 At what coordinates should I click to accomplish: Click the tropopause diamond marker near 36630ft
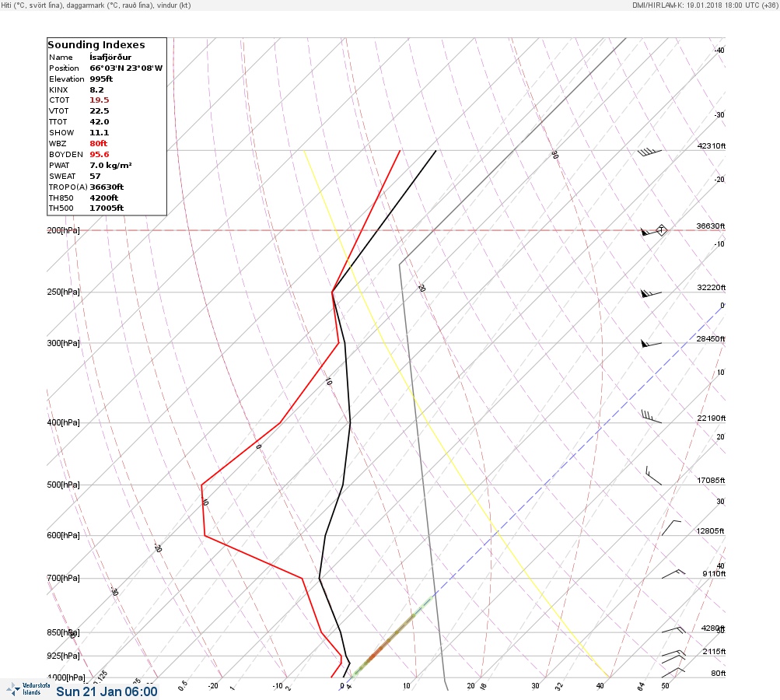coord(661,230)
